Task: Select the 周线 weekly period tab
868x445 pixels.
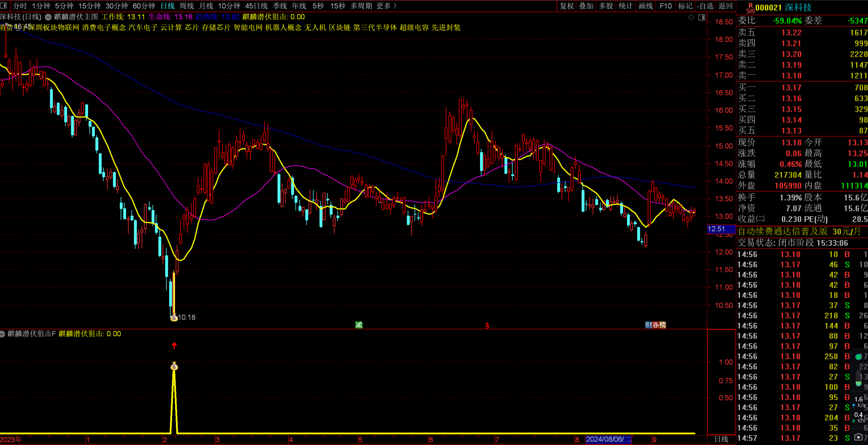Action: point(186,6)
